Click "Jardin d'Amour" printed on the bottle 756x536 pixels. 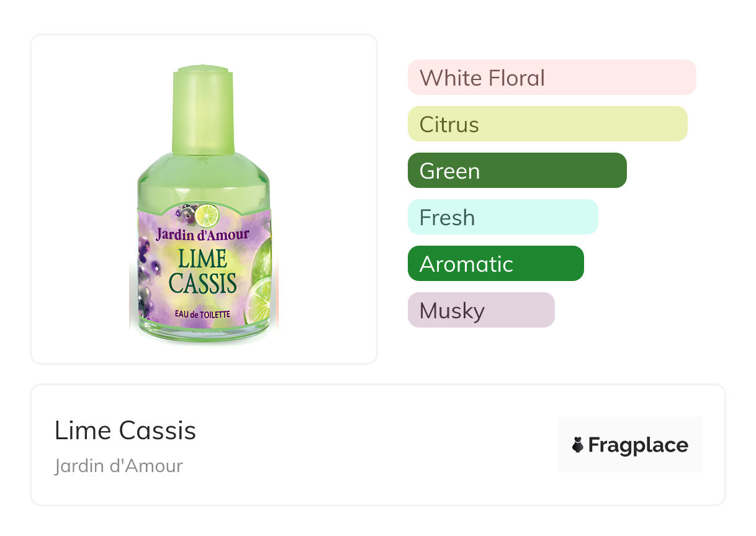(202, 234)
